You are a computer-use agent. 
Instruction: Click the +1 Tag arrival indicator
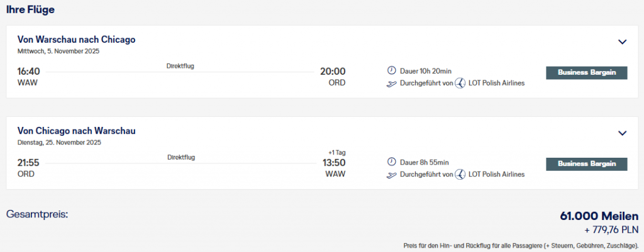(x=336, y=152)
